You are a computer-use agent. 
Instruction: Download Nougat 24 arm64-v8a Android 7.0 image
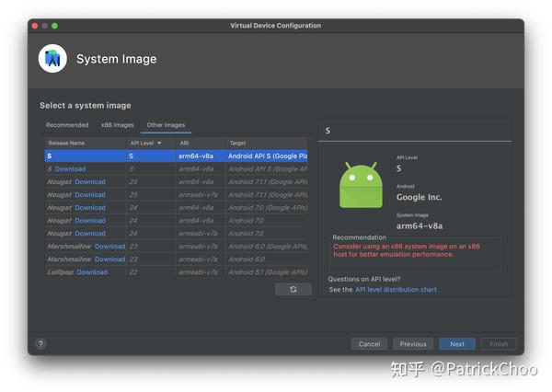click(x=90, y=221)
